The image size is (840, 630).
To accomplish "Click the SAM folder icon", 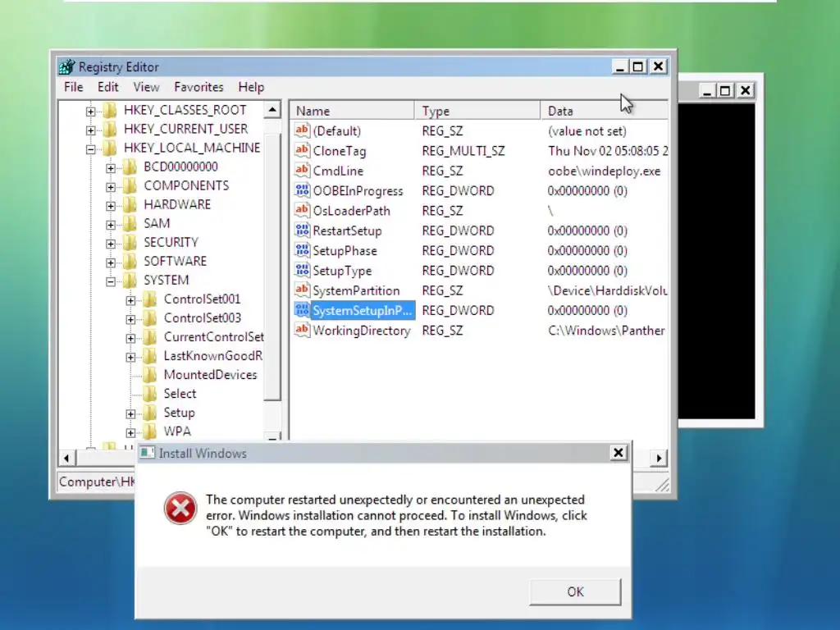I will tap(130, 223).
